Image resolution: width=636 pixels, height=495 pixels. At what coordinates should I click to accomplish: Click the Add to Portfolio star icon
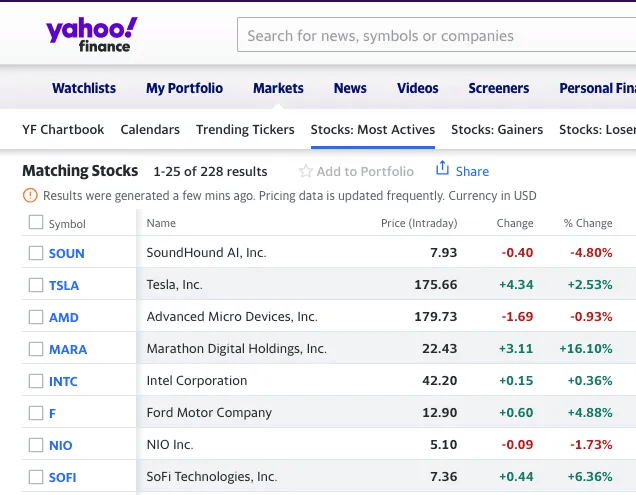pos(306,171)
